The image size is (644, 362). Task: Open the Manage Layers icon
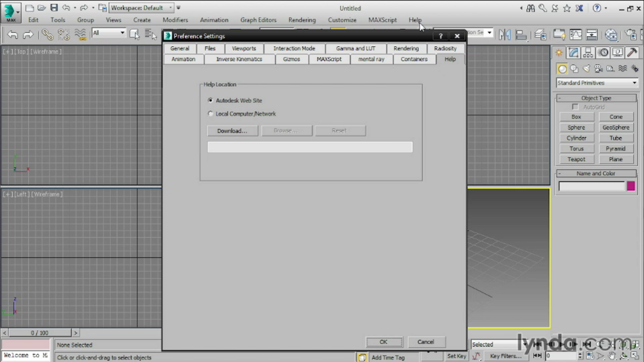click(x=540, y=34)
